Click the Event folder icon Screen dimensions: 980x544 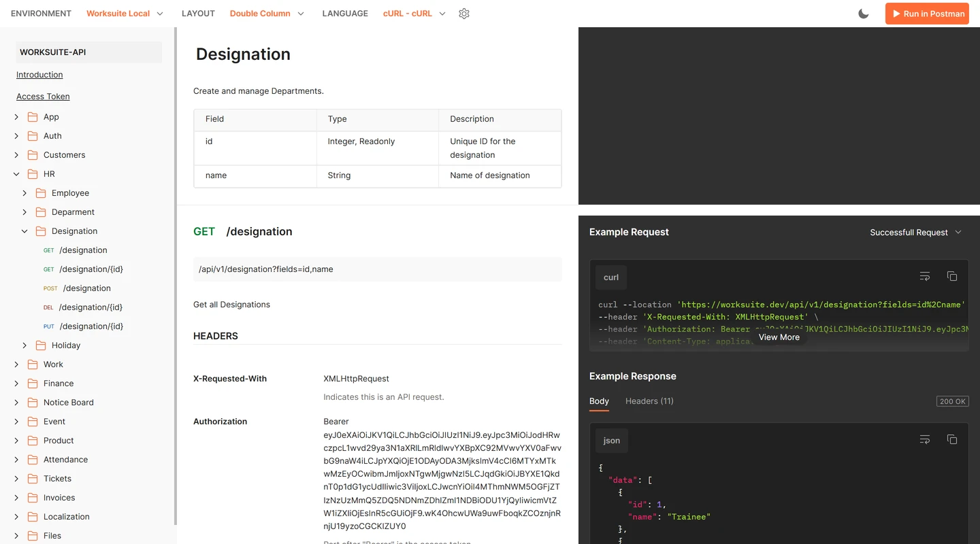32,422
